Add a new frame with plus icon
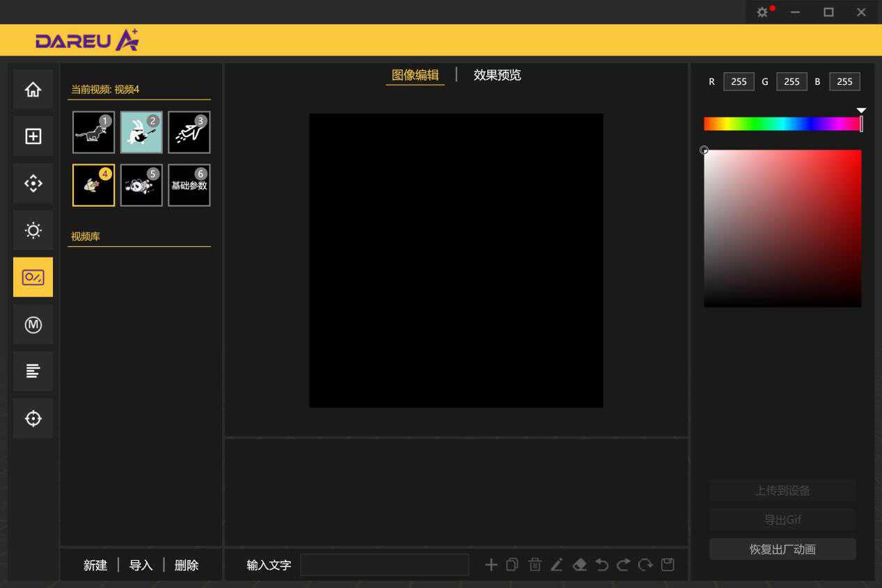 (x=491, y=565)
